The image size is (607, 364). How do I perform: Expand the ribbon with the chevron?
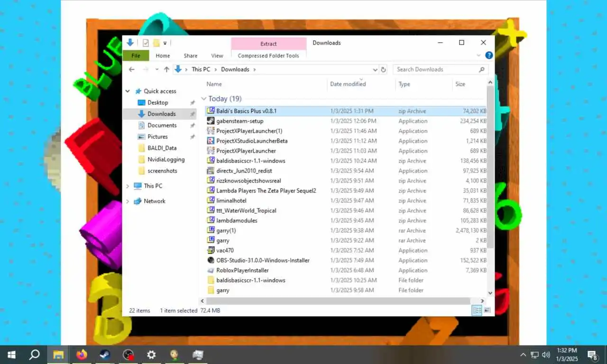(x=478, y=55)
